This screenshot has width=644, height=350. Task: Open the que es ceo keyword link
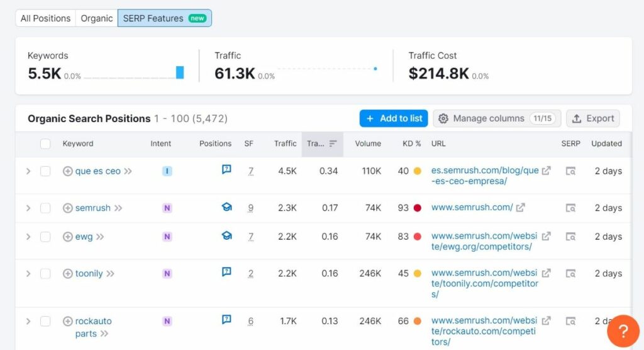click(97, 171)
